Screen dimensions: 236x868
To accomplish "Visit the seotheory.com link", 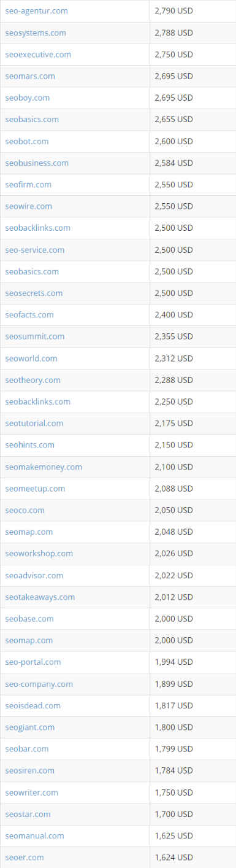I will click(x=32, y=380).
